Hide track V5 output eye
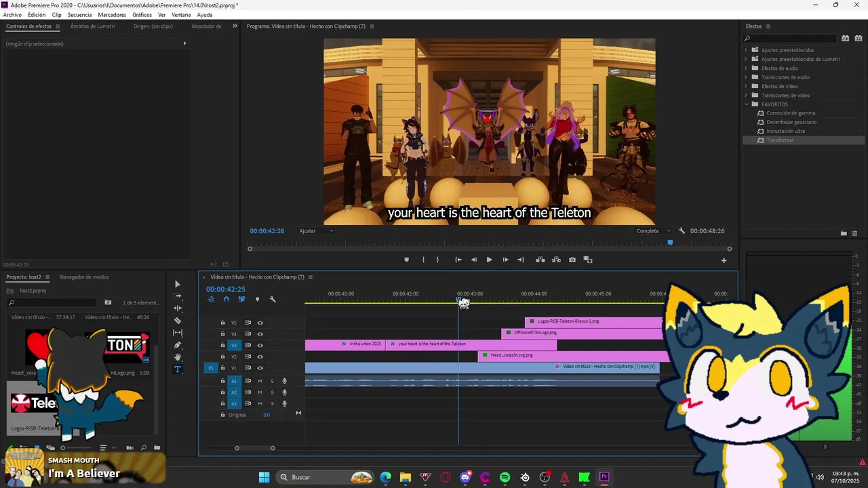Screen dimensions: 868x488 pyautogui.click(x=260, y=323)
